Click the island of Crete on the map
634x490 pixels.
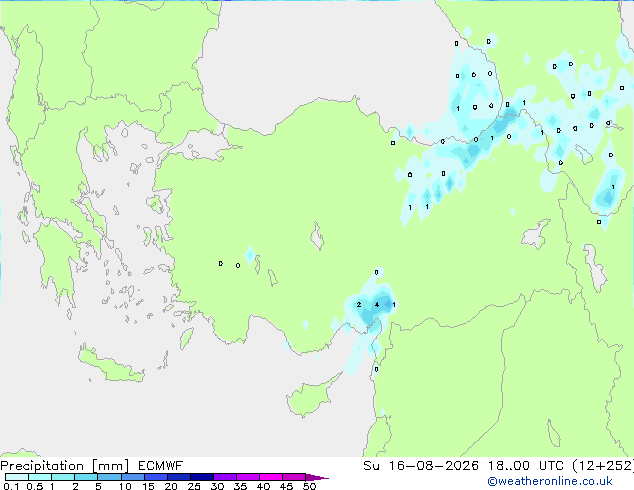110,365
